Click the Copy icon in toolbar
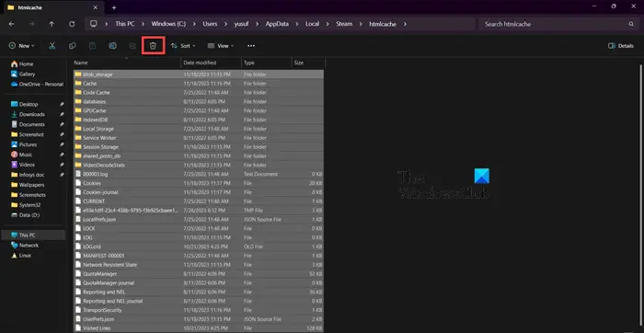This screenshot has height=333, width=644. point(73,46)
